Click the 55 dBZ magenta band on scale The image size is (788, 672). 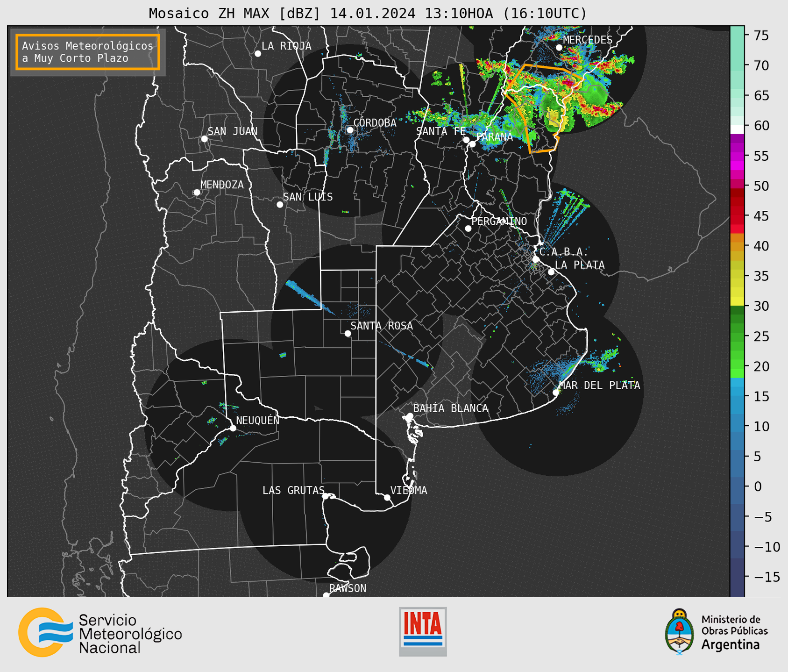(x=737, y=156)
